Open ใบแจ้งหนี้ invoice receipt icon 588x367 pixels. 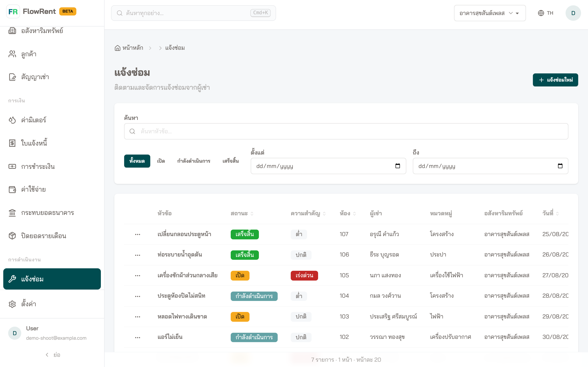coord(12,143)
